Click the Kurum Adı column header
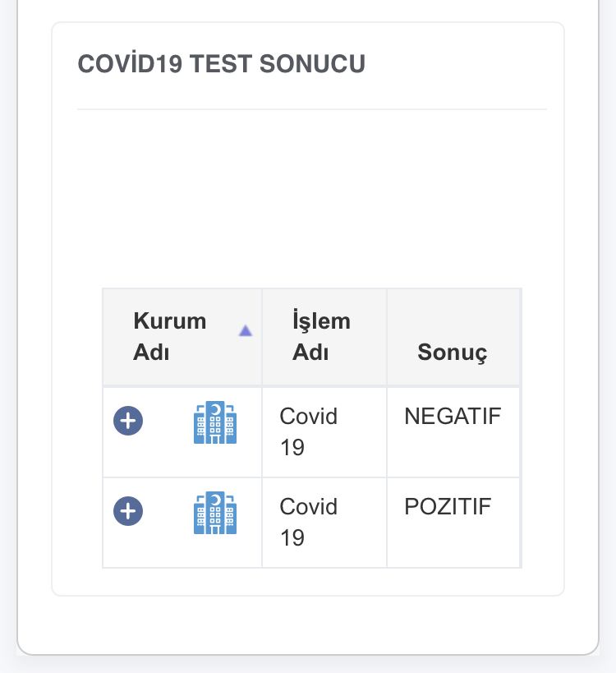 (182, 337)
